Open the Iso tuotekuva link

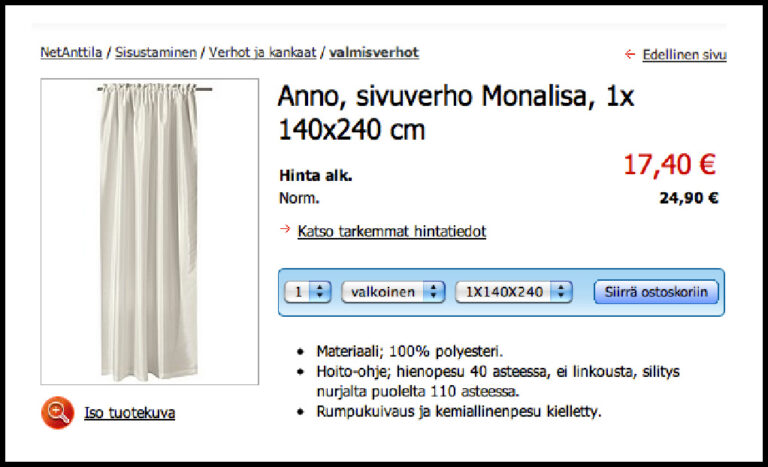[129, 413]
